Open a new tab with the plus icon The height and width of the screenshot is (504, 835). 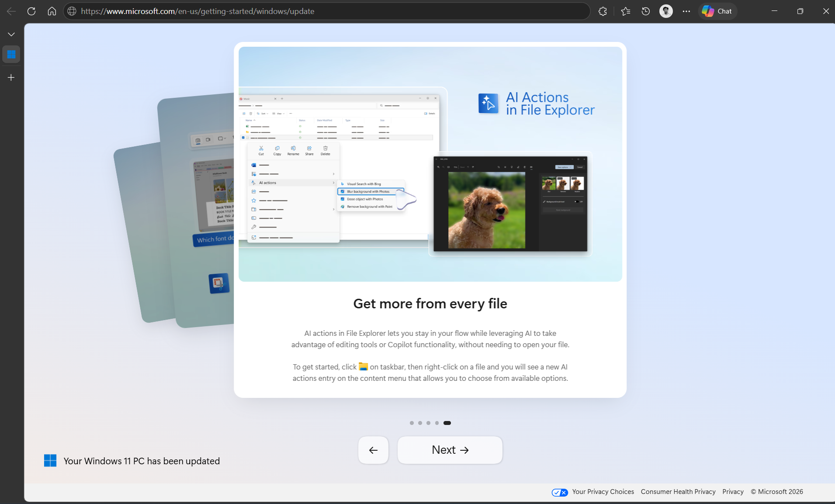pyautogui.click(x=11, y=77)
